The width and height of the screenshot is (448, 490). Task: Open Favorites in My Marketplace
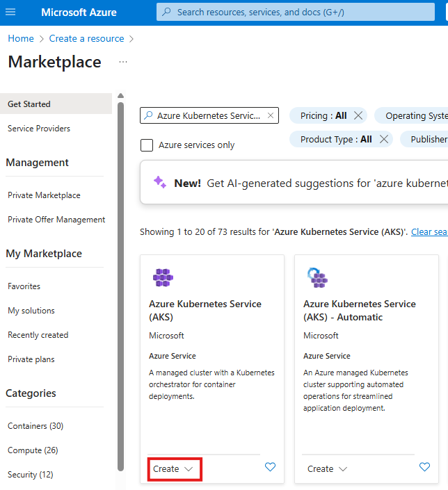click(x=24, y=286)
